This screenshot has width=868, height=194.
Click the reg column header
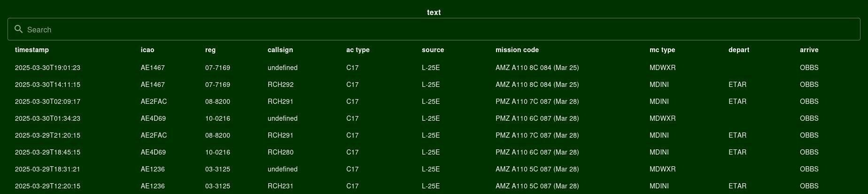pyautogui.click(x=210, y=50)
